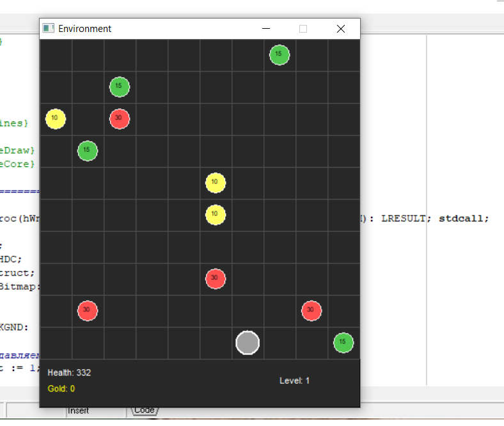Select the lower yellow 10 in center column
Viewport: 504px width, 426px height.
coord(216,215)
